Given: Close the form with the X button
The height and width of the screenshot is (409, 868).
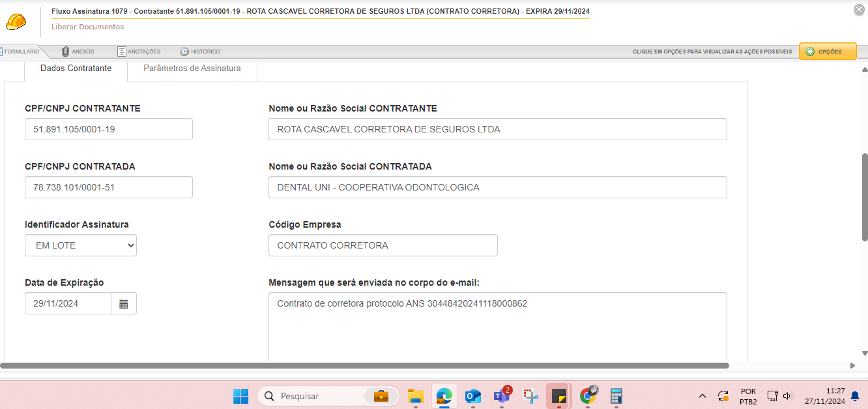Looking at the screenshot, I should pyautogui.click(x=859, y=9).
